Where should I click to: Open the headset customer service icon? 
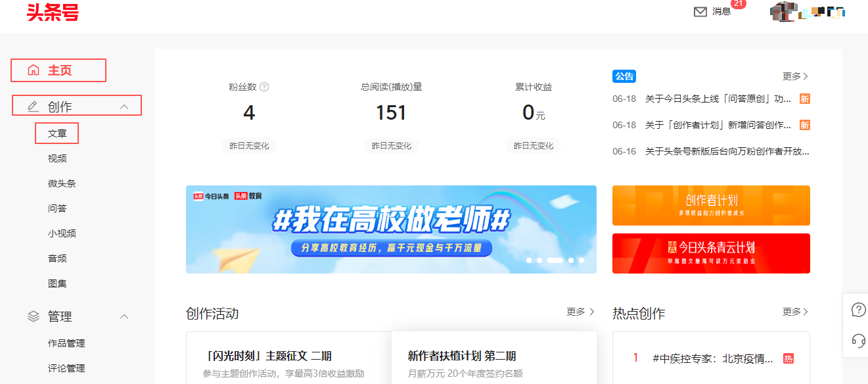click(857, 341)
